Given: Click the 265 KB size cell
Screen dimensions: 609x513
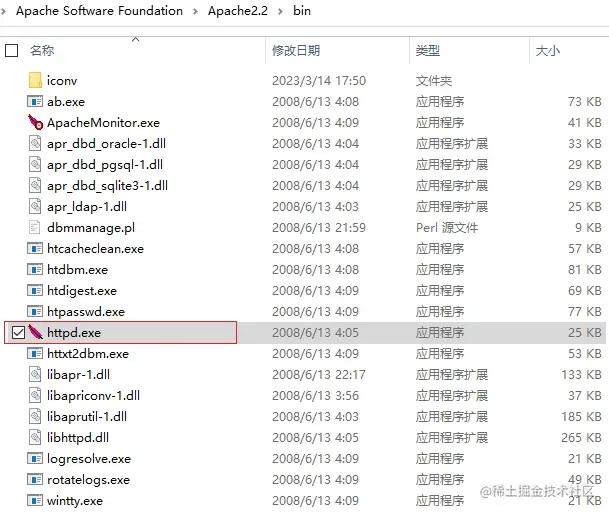Looking at the screenshot, I should [x=581, y=438].
